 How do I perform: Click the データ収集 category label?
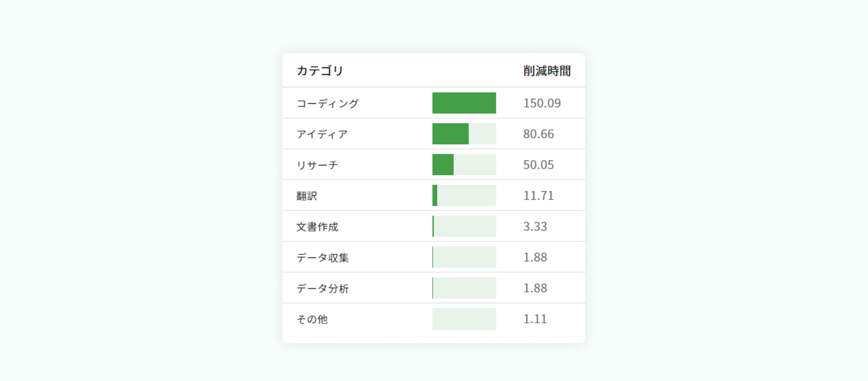tap(322, 257)
